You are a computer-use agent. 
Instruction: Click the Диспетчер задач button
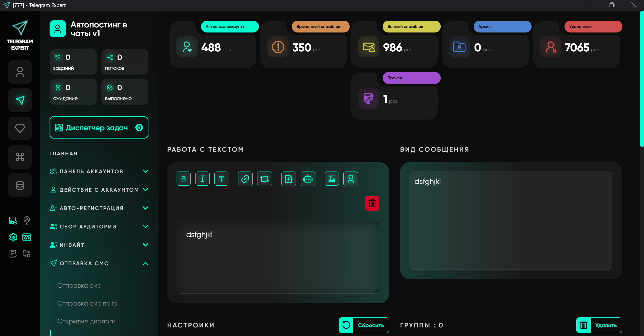point(99,128)
